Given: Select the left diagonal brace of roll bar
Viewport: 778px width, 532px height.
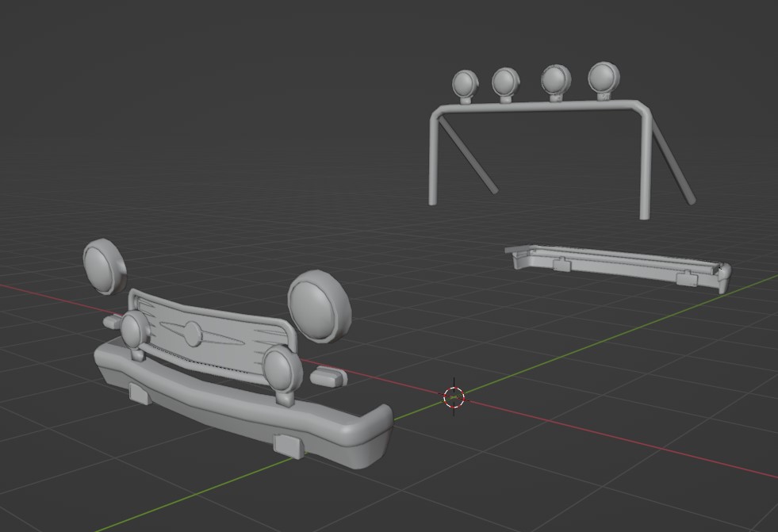Looking at the screenshot, I should coord(468,156).
